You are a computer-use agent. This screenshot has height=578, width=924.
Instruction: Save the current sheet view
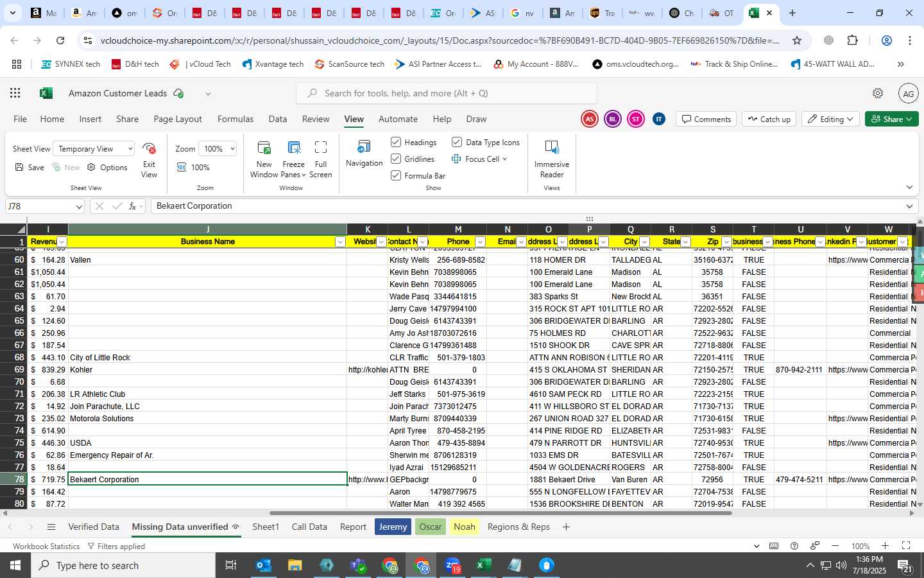point(30,168)
